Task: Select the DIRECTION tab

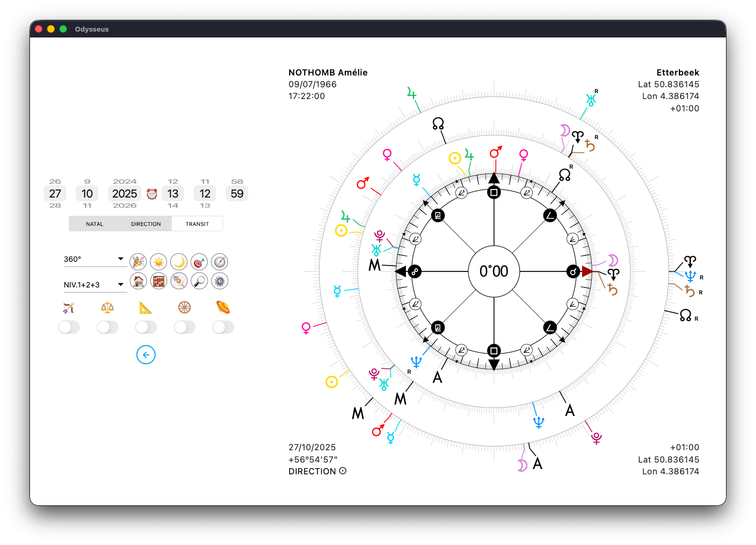Action: [x=146, y=224]
